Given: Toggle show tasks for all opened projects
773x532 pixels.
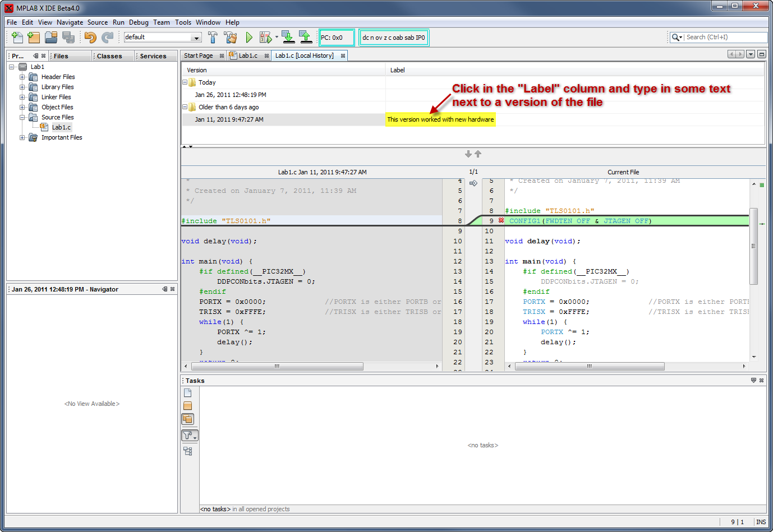Looking at the screenshot, I should pos(188,419).
